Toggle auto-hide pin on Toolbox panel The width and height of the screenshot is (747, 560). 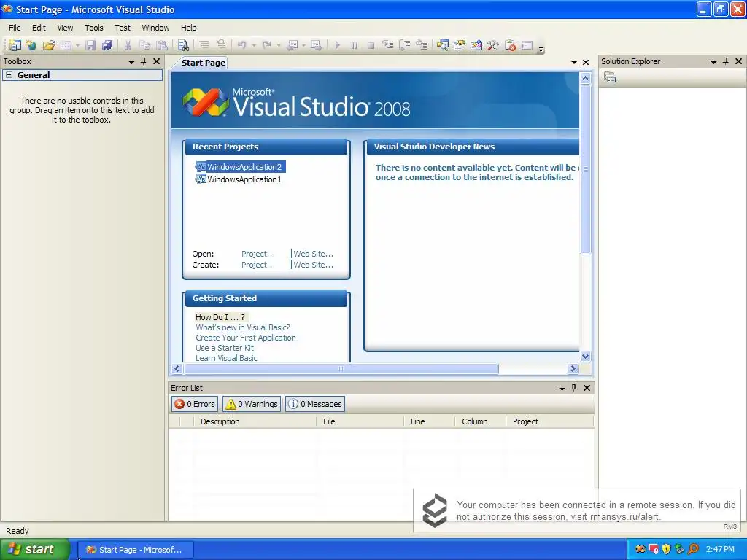[x=144, y=61]
